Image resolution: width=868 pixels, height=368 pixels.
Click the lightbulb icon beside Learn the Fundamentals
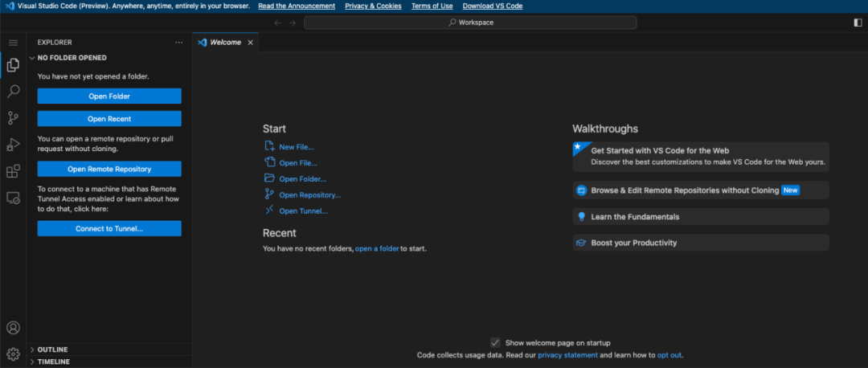[581, 217]
